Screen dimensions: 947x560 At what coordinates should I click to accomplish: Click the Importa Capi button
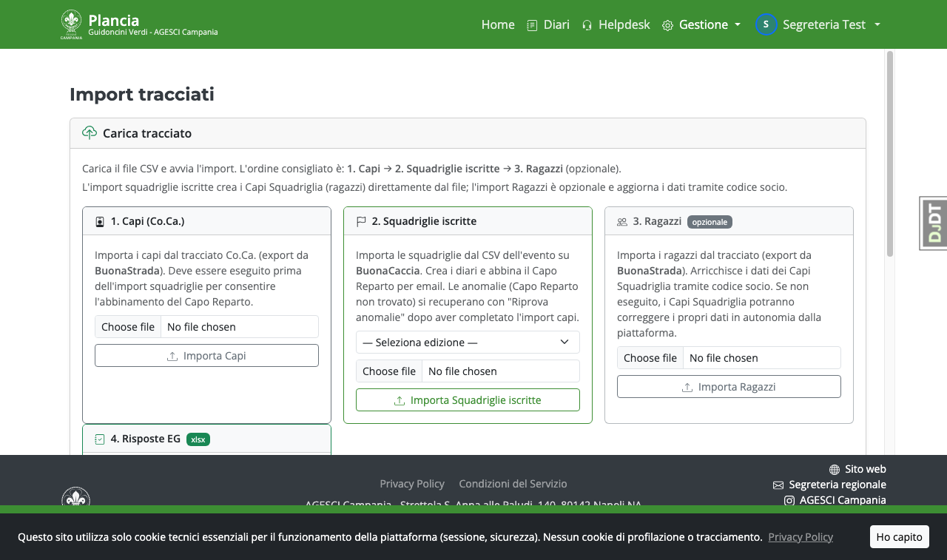[x=206, y=356]
